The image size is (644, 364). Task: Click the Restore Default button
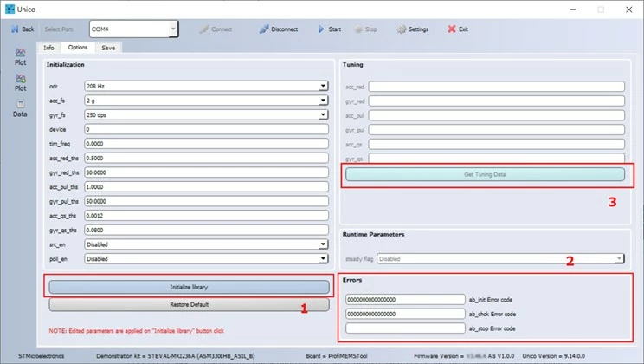pyautogui.click(x=189, y=305)
